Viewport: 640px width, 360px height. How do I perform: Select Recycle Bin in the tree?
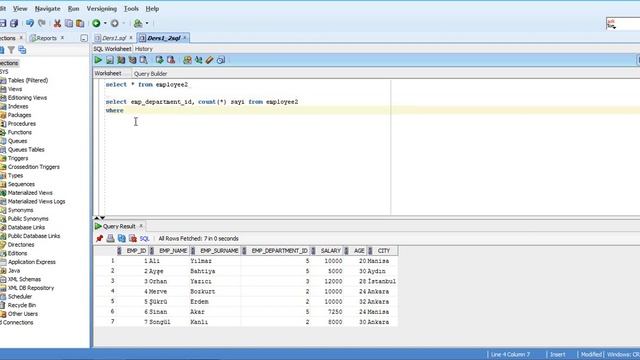click(22, 305)
